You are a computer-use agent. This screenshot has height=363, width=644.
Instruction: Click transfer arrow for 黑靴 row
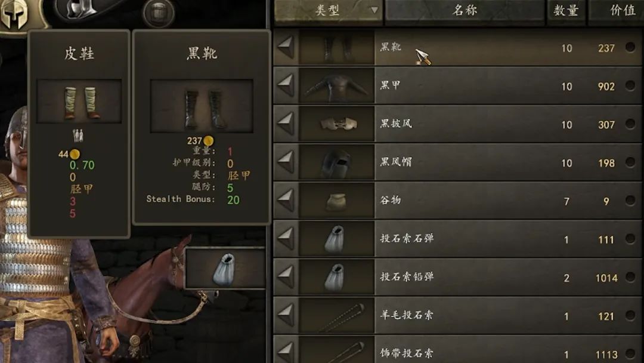coord(286,47)
